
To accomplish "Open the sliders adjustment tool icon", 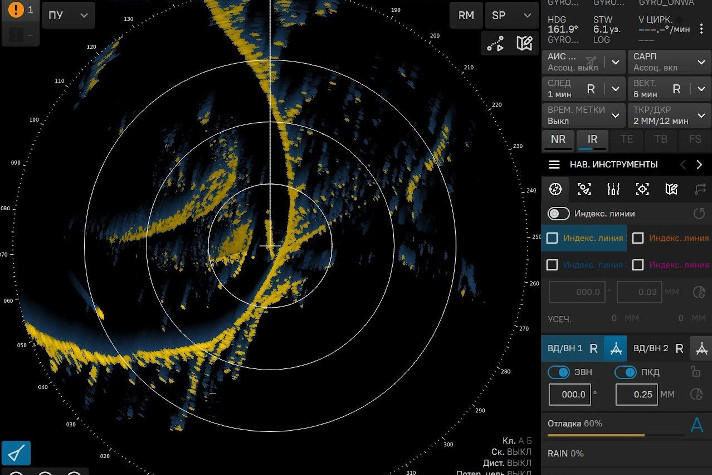I will click(x=613, y=189).
